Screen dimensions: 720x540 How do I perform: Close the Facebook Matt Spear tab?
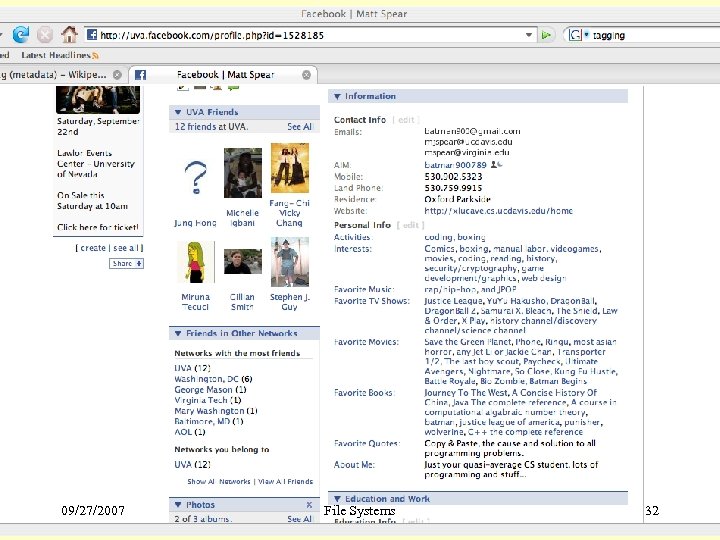[306, 75]
